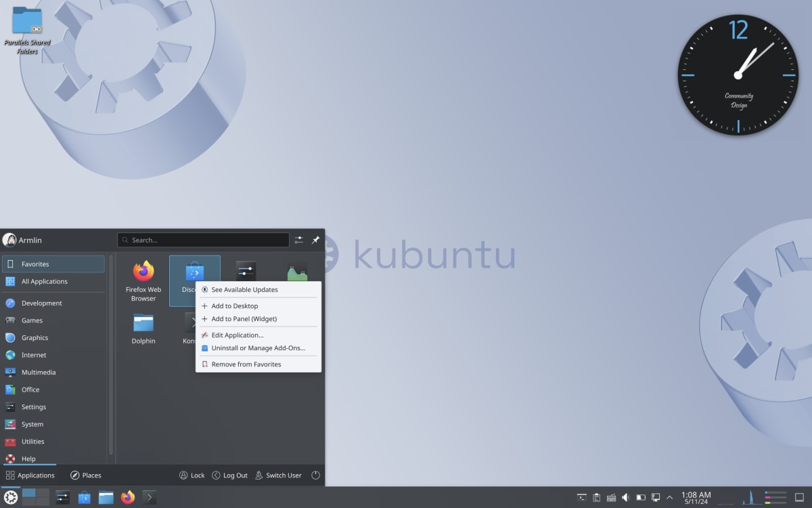Open Dolphin file manager in taskbar
The height and width of the screenshot is (508, 812).
(x=106, y=498)
